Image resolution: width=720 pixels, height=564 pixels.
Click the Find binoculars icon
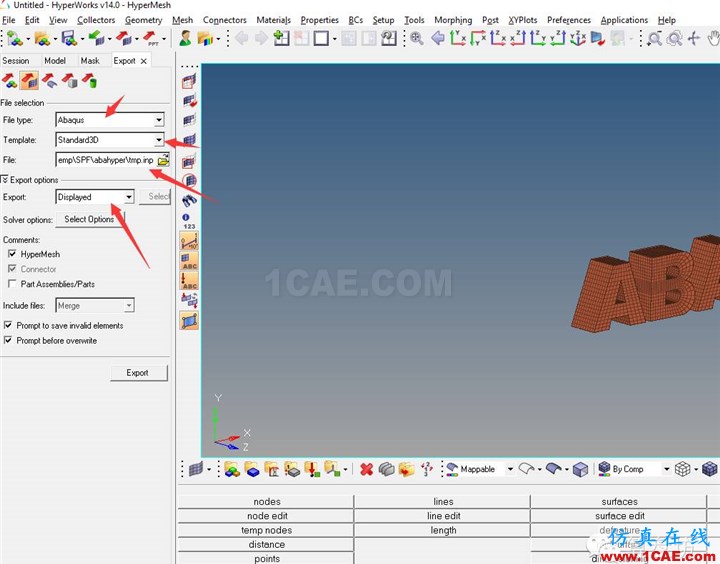coord(189,200)
